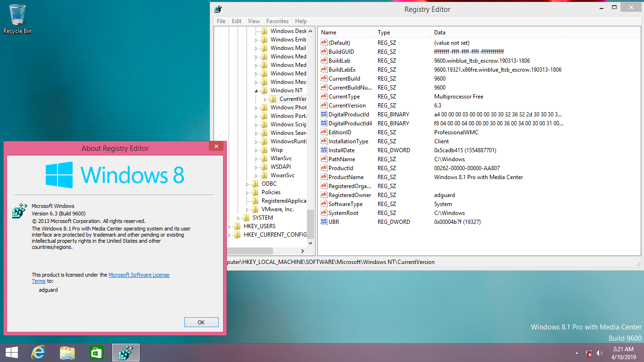Click the ODBC folder icon

tap(255, 184)
